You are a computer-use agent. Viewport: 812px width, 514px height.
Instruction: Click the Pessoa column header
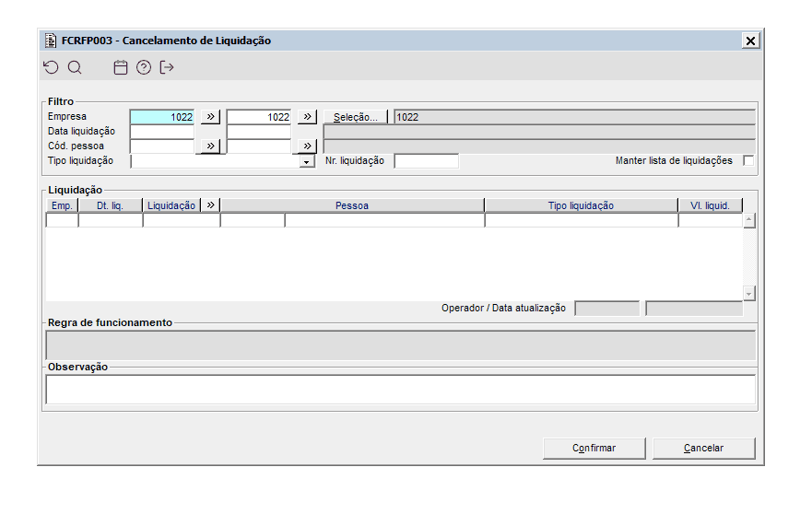[x=352, y=205]
